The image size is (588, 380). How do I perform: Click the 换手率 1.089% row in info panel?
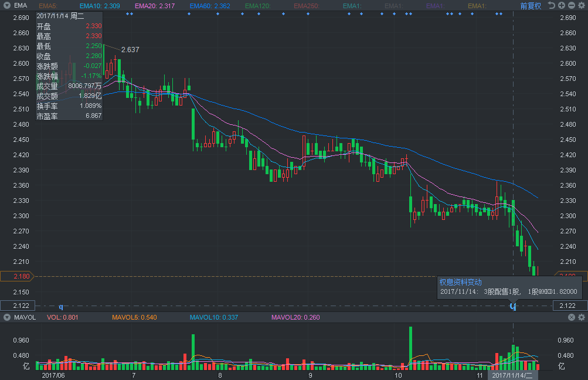point(69,106)
